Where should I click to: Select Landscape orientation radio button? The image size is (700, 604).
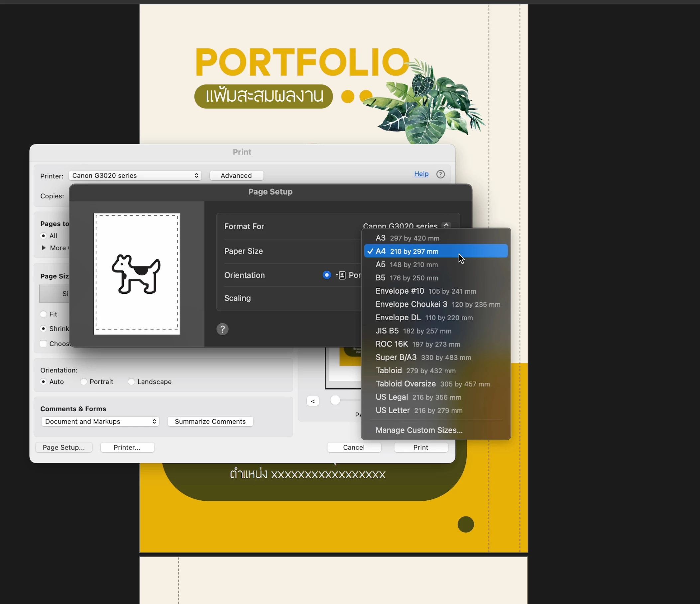(x=131, y=382)
